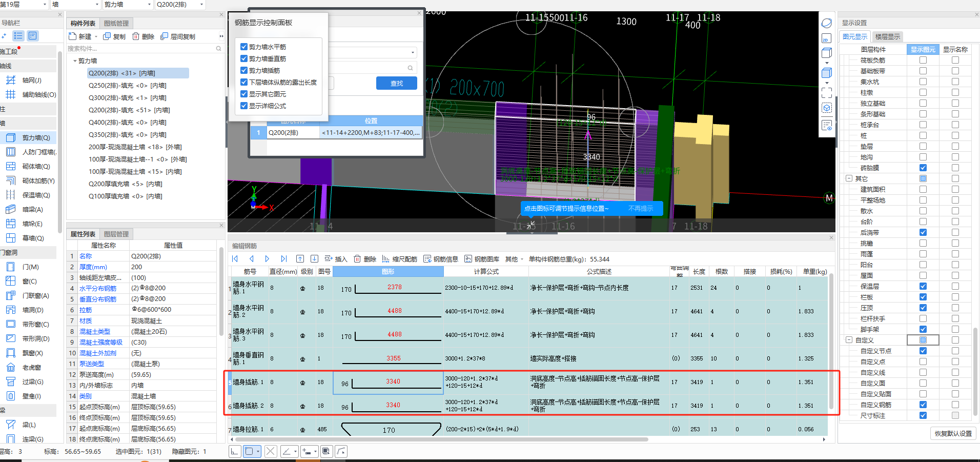Viewport: 980px width, 462px height.
Task: Enable 筏板负筋 display element checkbox
Action: 923,60
